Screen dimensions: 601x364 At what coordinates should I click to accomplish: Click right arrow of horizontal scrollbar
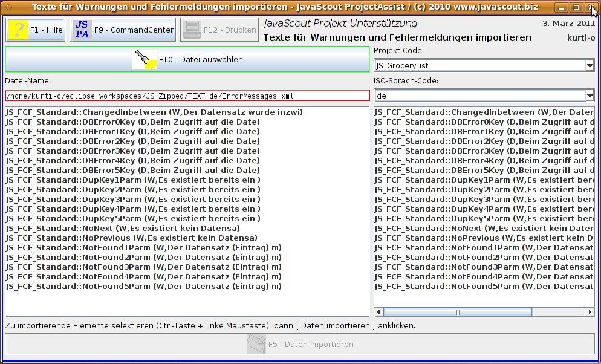pos(590,312)
